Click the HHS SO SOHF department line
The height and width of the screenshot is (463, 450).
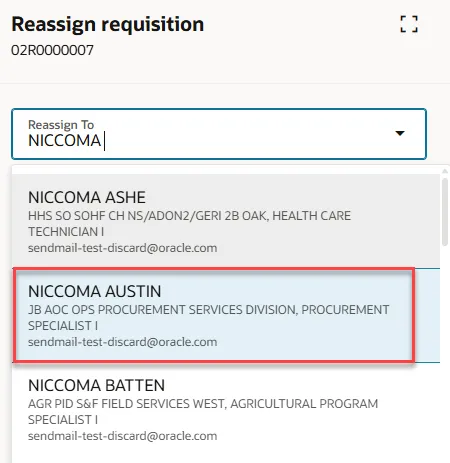point(189,216)
